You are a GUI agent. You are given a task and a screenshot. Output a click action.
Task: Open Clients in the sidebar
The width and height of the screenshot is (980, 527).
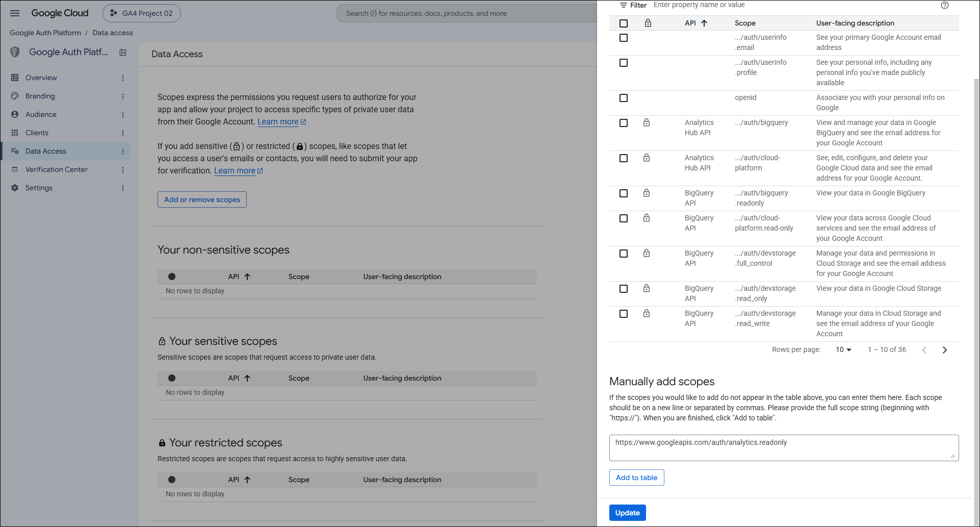(x=37, y=133)
